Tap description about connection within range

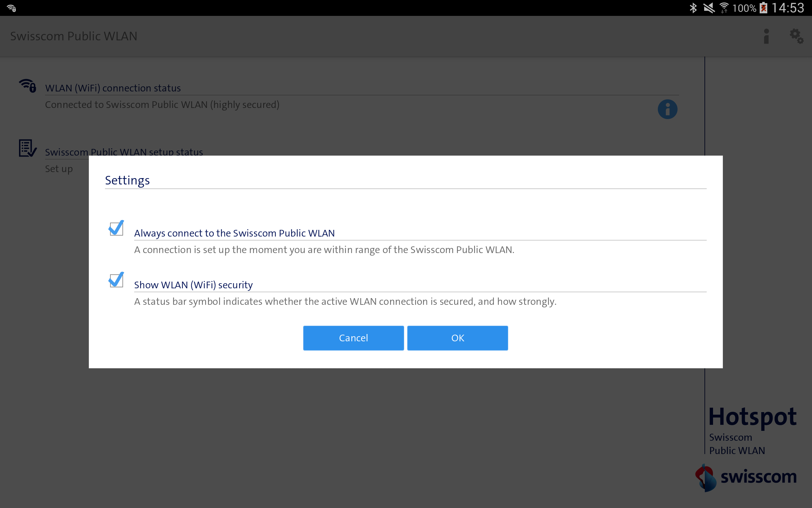click(324, 250)
